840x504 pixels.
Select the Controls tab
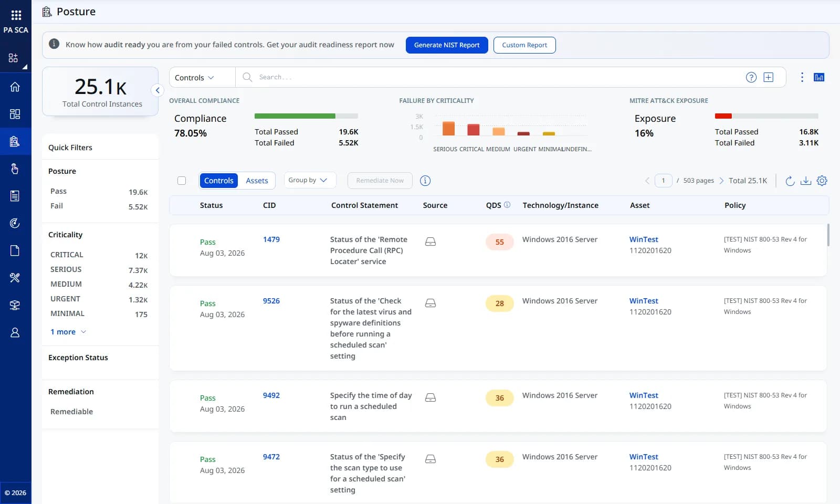218,181
